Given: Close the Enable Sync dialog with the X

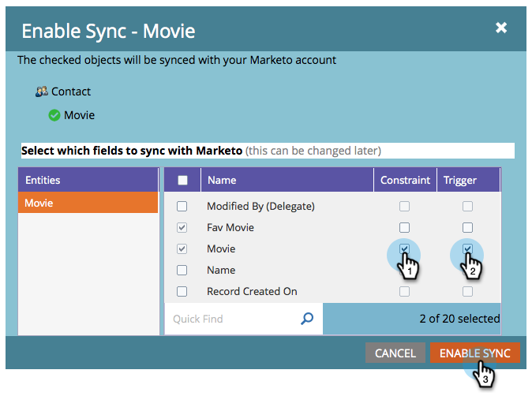Looking at the screenshot, I should 500,28.
